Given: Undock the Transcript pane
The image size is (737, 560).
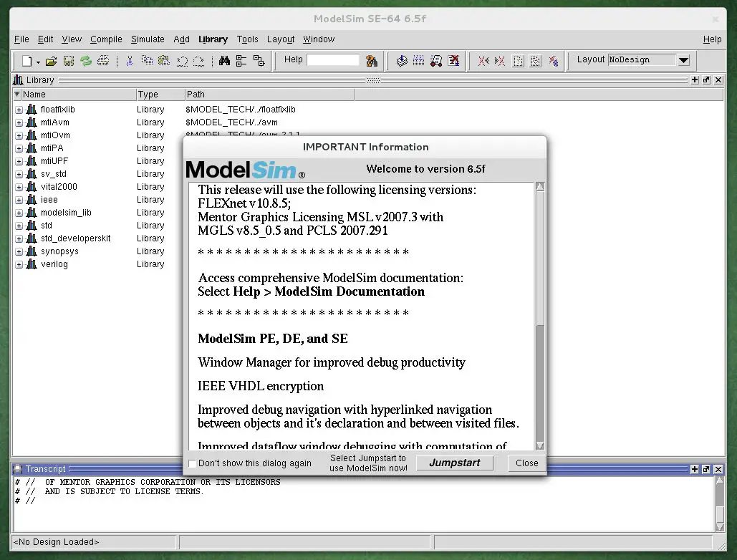Looking at the screenshot, I should 706,469.
